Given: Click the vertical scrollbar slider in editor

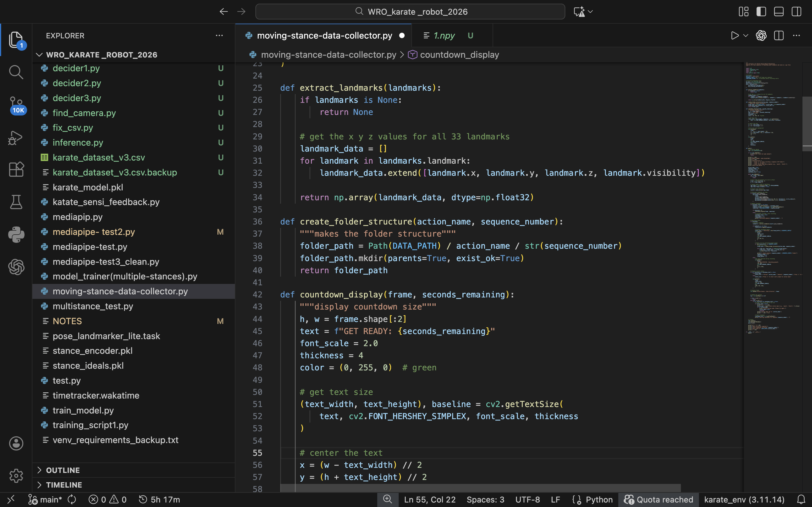Looking at the screenshot, I should [x=807, y=123].
